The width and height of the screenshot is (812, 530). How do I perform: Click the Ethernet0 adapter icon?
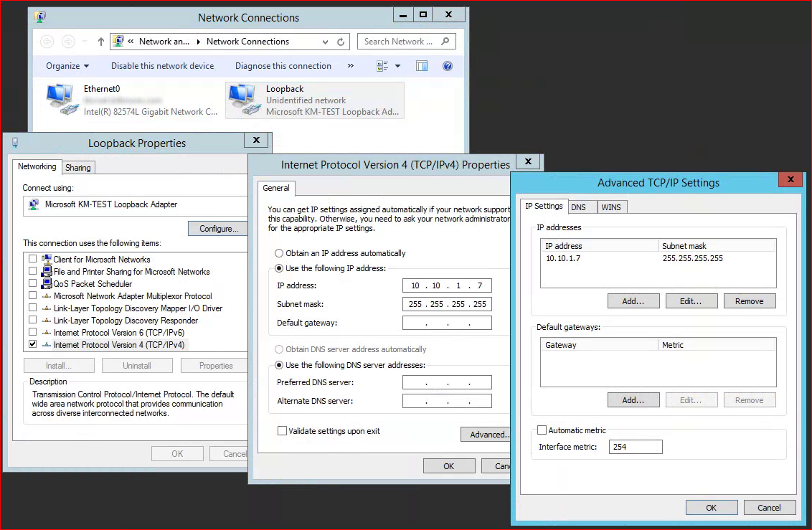coord(61,97)
